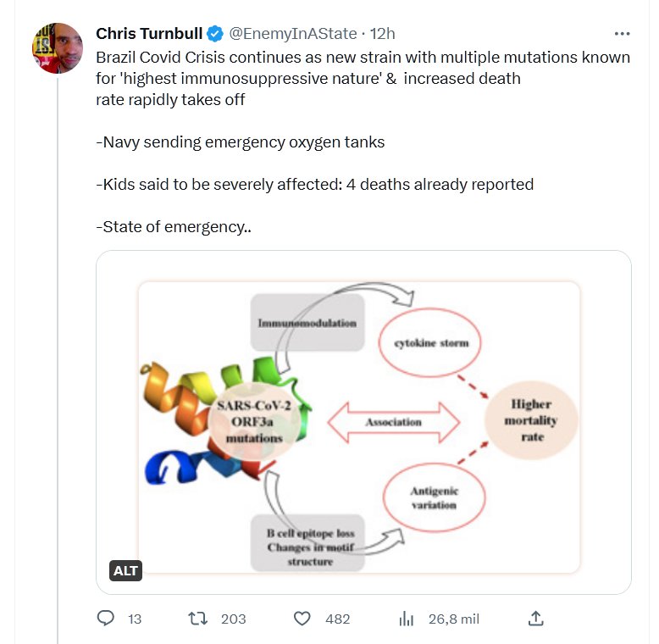
Task: Click the @EnemyInAState handle
Action: point(293,34)
